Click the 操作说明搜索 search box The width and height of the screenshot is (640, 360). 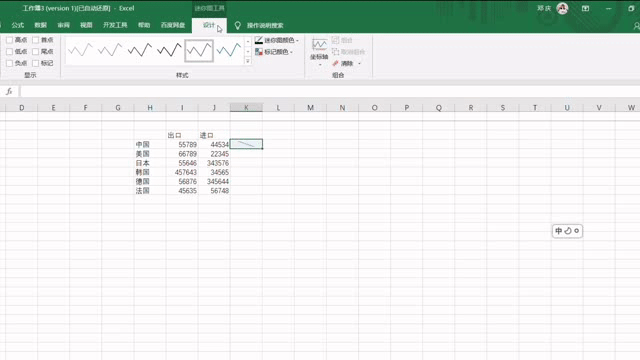coord(265,25)
